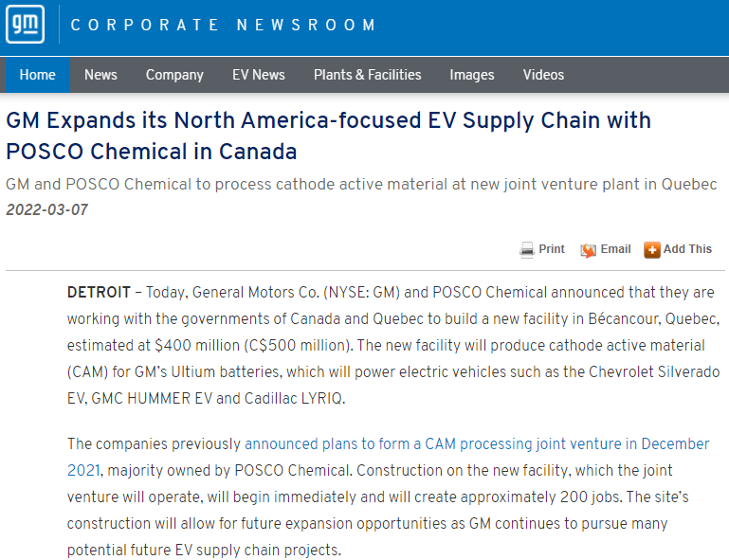The height and width of the screenshot is (560, 729).
Task: Click the Add This link text
Action: point(687,249)
